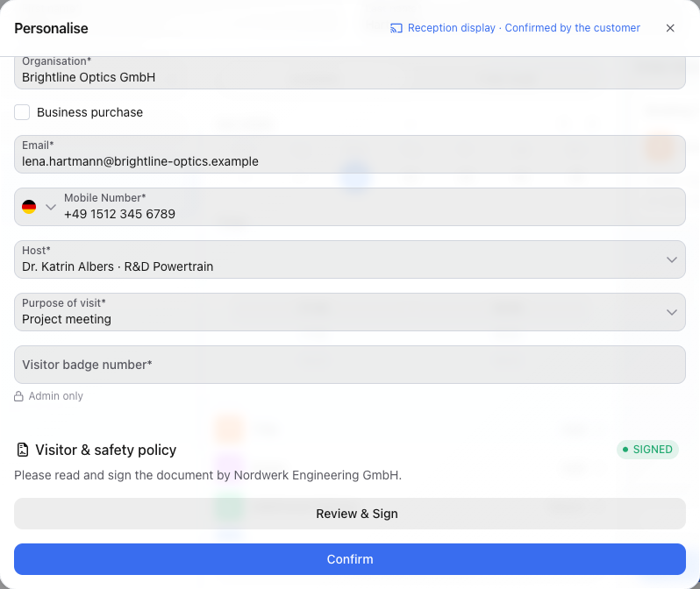
Task: Click the German flag country icon
Action: point(29,207)
